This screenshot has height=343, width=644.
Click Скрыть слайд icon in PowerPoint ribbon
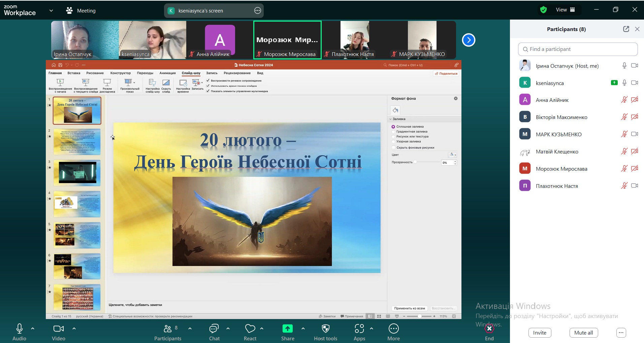click(x=166, y=86)
